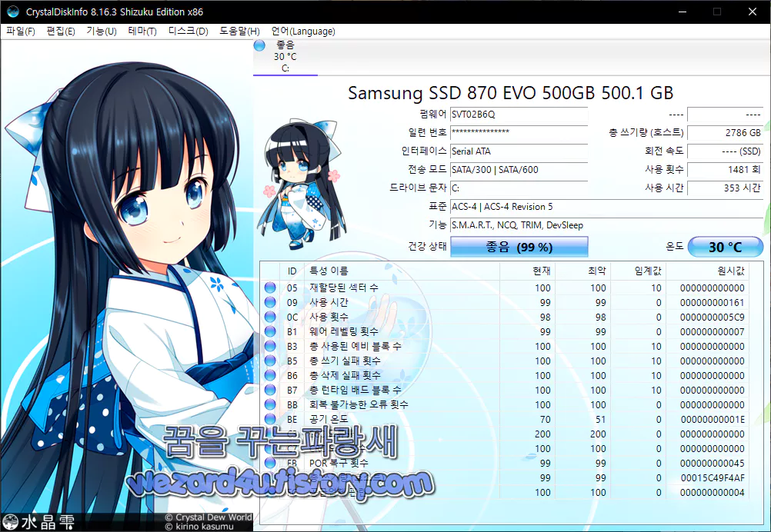The image size is (771, 532).
Task: Select the 재할당된 섹터 수 row name
Action: (344, 288)
